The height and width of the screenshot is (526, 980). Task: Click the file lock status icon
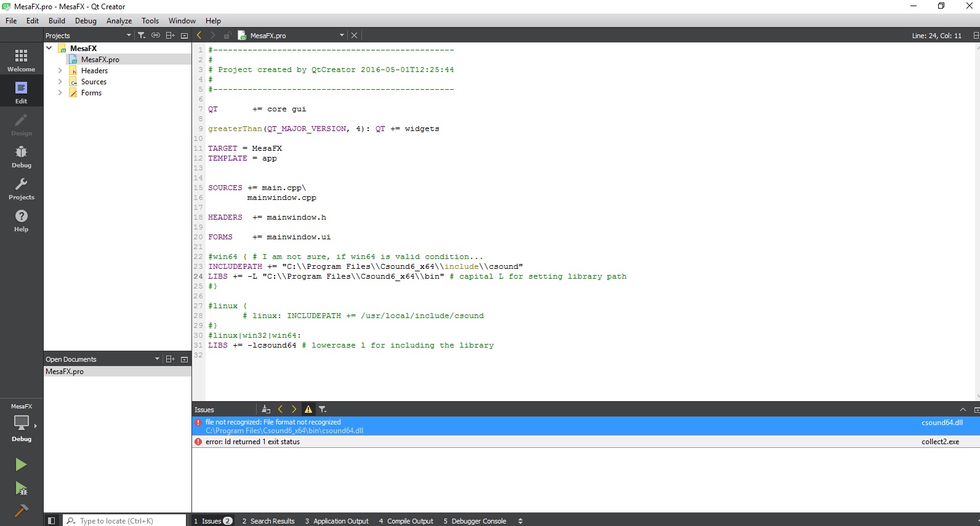227,36
